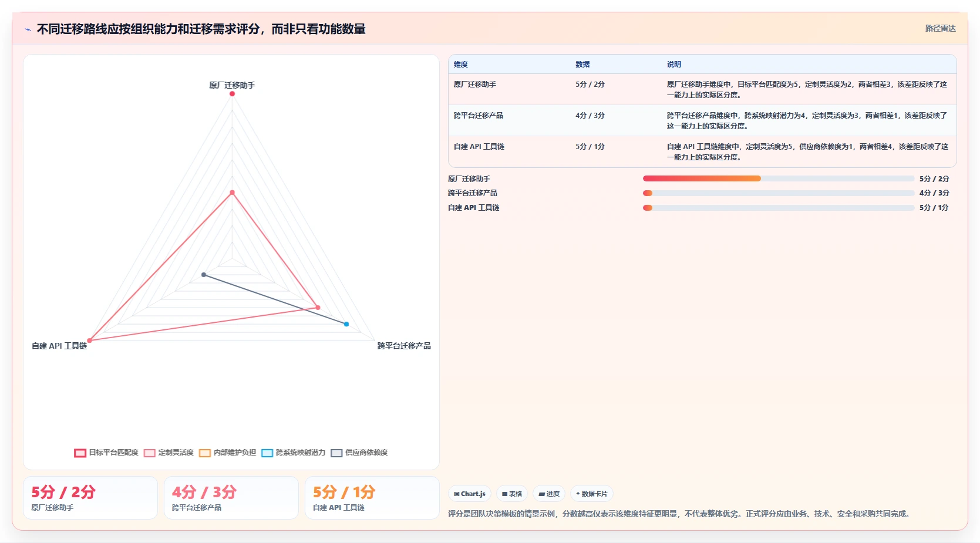Click the 原厂迁移助手 description in the 说明 column
This screenshot has width=980, height=543.
(x=807, y=90)
